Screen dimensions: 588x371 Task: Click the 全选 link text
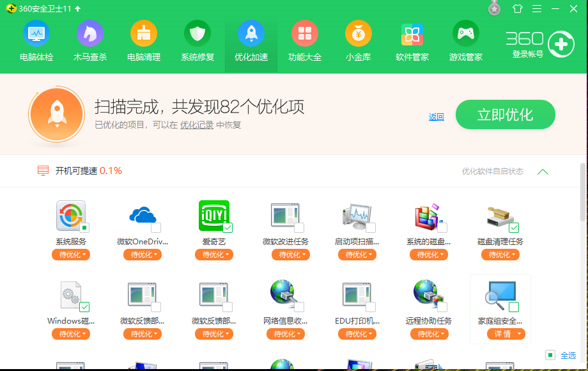click(x=568, y=355)
